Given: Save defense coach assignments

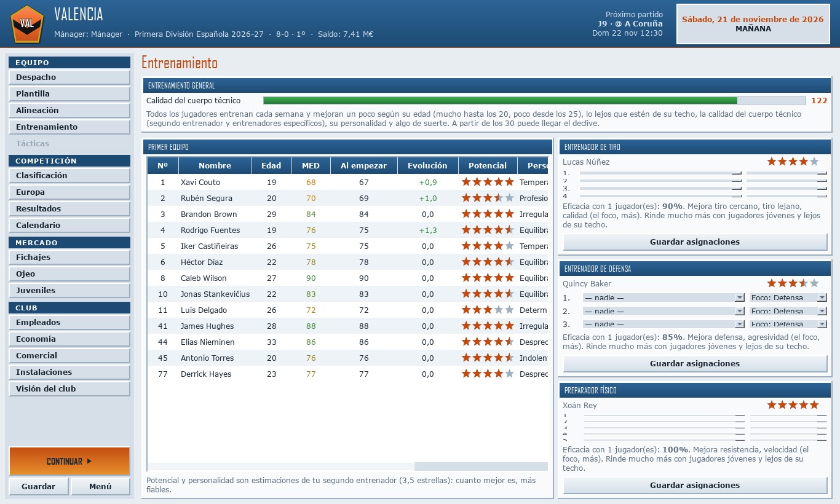Looking at the screenshot, I should 695,364.
